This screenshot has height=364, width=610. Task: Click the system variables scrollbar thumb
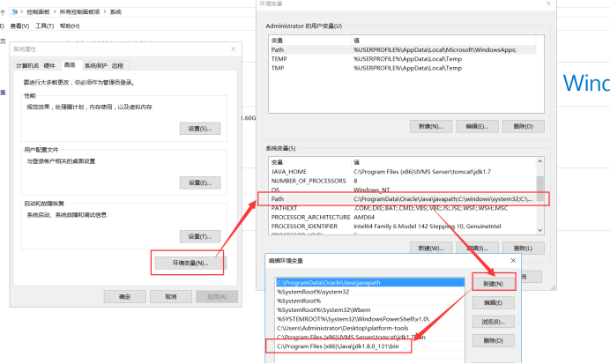pos(540,189)
